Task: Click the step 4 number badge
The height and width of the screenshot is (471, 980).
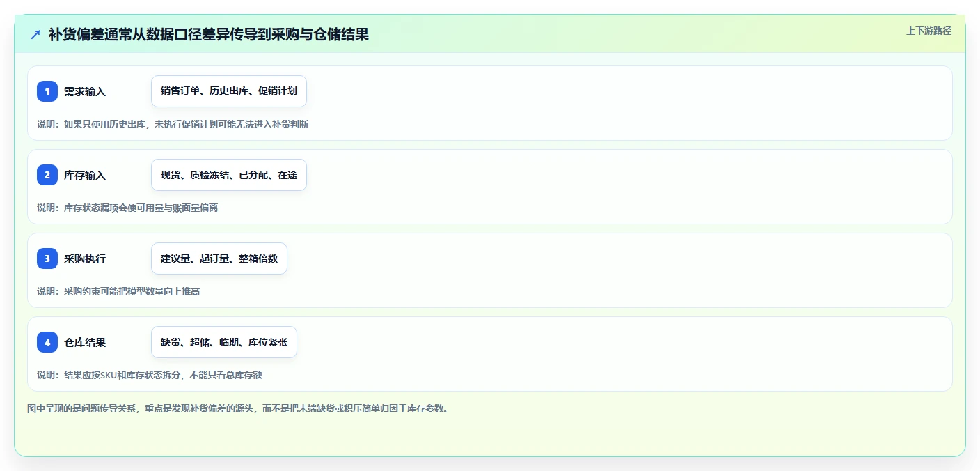Action: pos(47,342)
